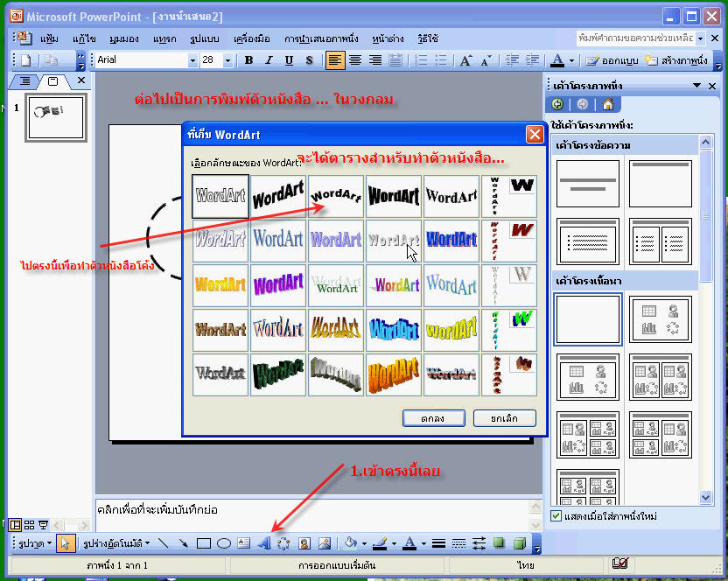
Task: Open the Shadow Style icon
Action: [x=499, y=542]
